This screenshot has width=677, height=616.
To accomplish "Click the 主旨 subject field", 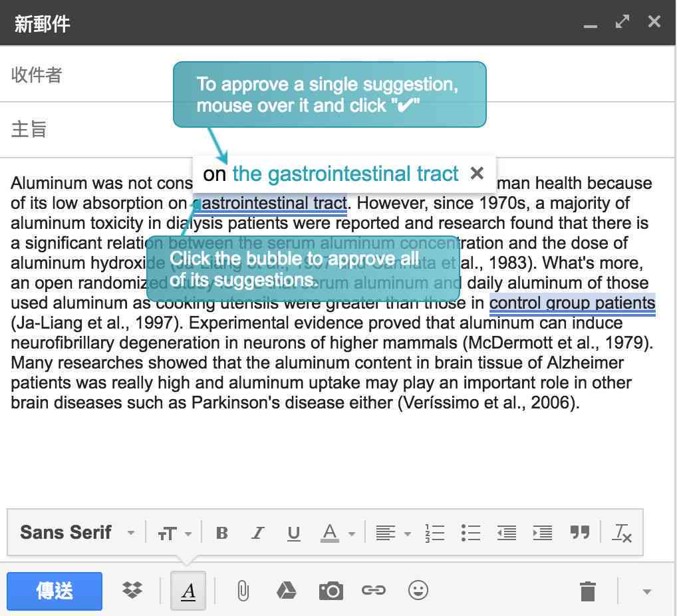I will pos(337,129).
